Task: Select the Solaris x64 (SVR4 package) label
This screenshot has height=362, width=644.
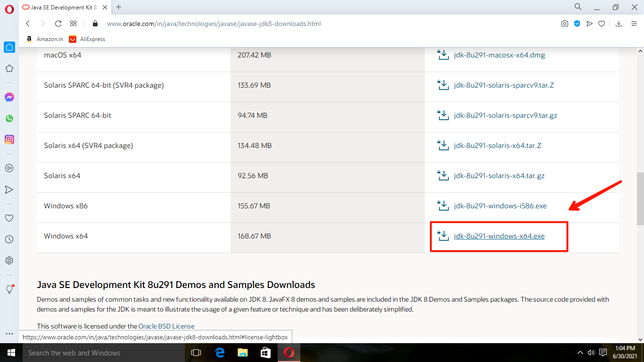Action: tap(89, 146)
